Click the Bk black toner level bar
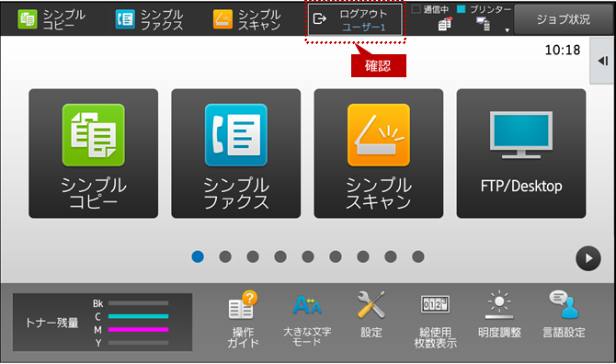Screen dimensions: 616x364 click(x=138, y=303)
